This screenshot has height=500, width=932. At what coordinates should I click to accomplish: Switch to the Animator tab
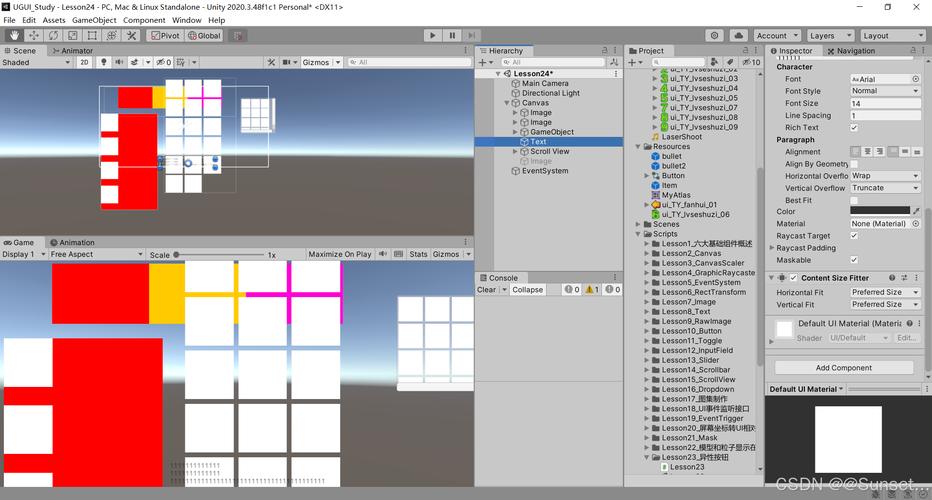pos(73,51)
